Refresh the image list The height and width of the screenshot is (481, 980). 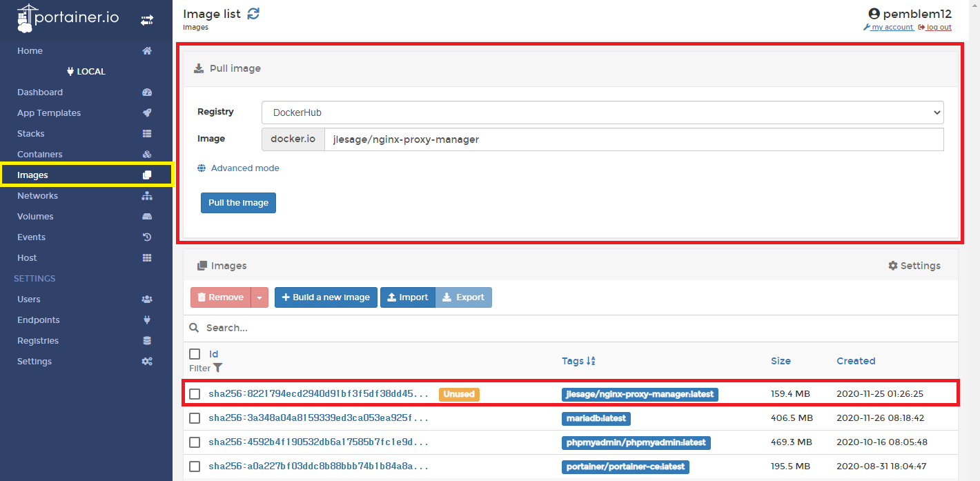pyautogui.click(x=253, y=12)
